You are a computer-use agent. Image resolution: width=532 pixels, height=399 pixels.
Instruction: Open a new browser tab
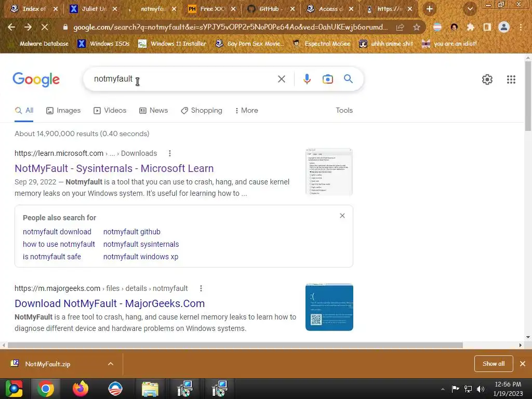click(430, 9)
